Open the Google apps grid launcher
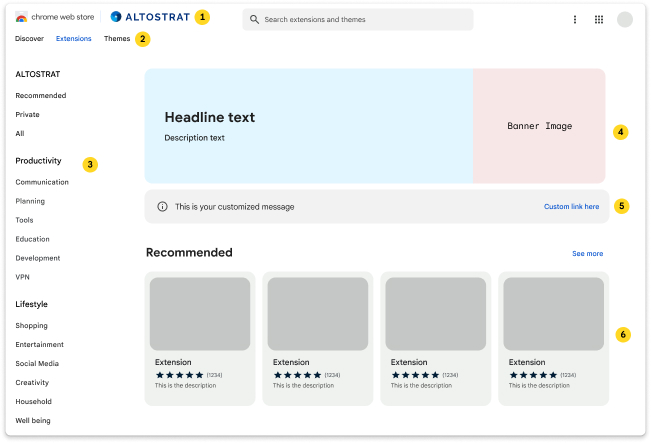Image resolution: width=651 pixels, height=443 pixels. [x=599, y=20]
